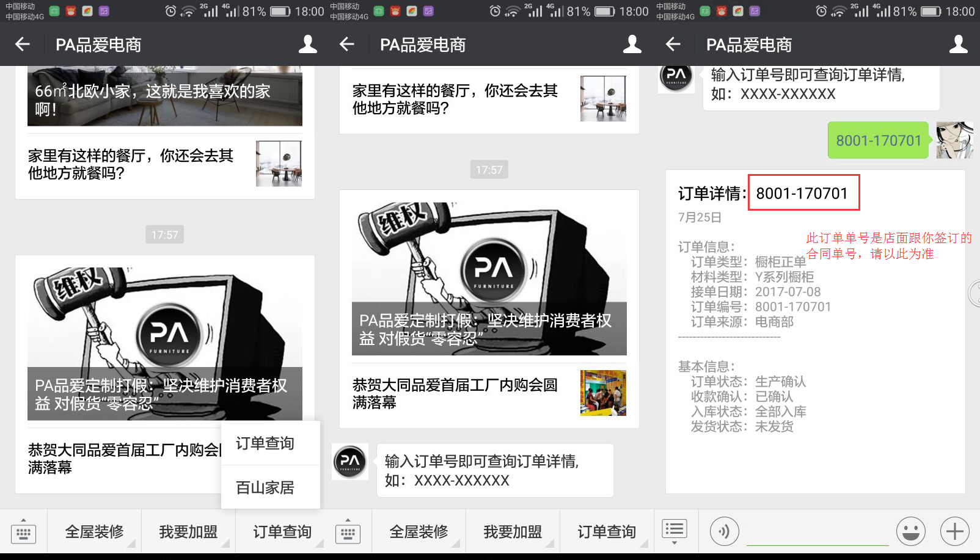Tap the 入库状态: 全部入库 line

748,412
